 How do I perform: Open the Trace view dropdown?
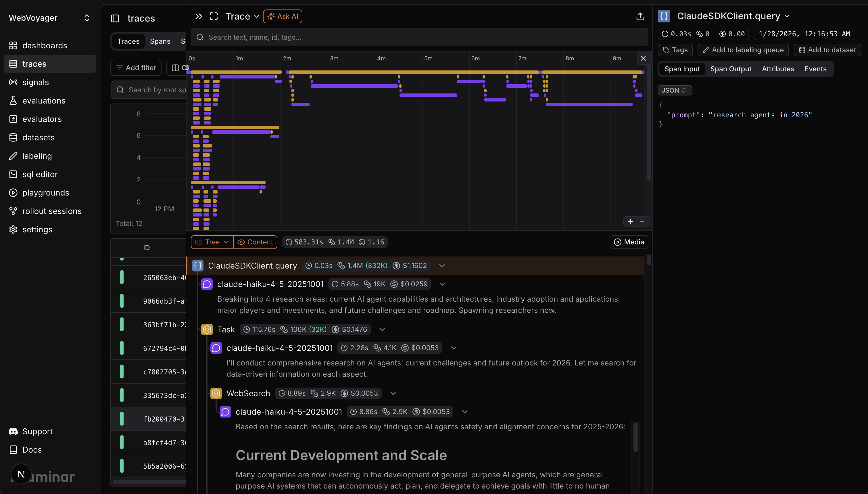242,16
